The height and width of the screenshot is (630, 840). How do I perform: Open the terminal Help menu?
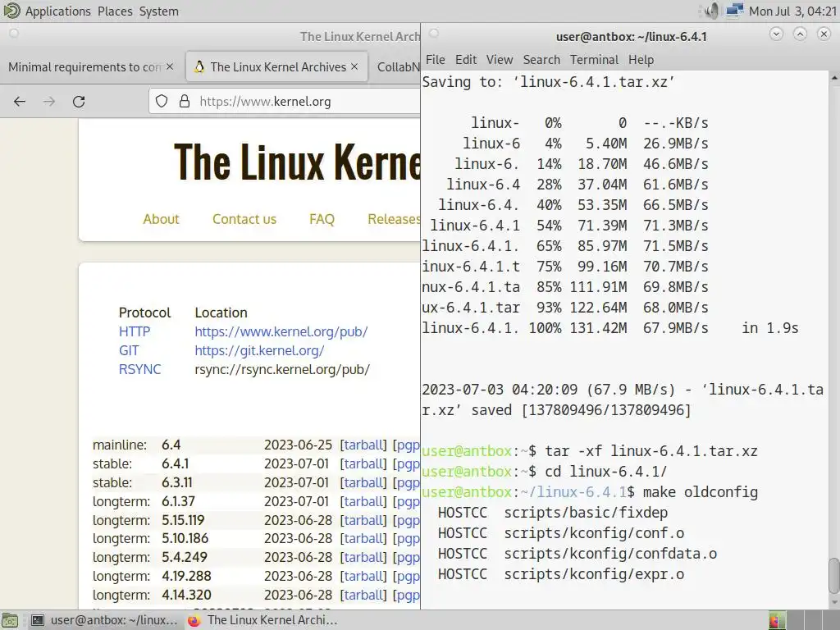[641, 59]
